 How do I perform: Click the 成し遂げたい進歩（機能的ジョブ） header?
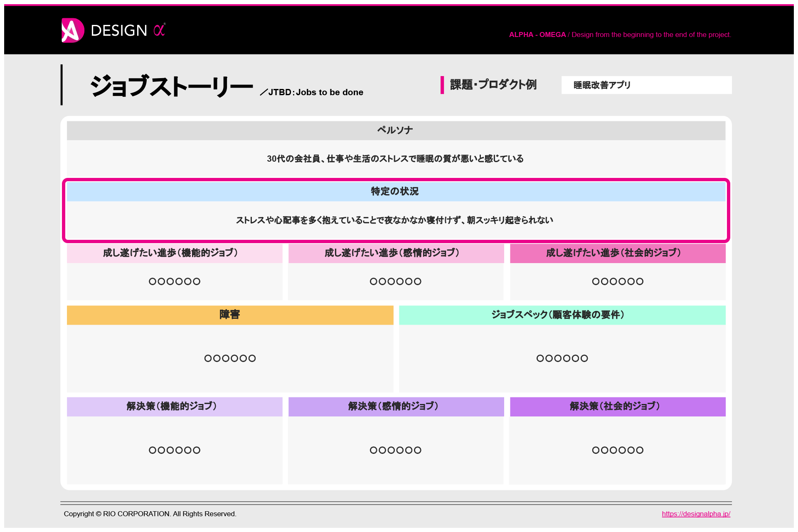175,253
